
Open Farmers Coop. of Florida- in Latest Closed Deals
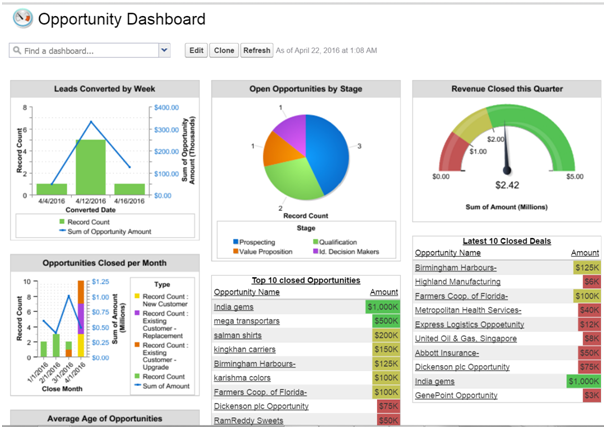461,296
